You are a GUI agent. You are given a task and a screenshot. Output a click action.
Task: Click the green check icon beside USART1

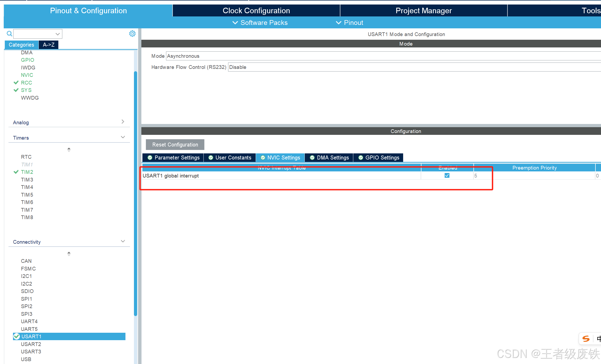coord(17,336)
